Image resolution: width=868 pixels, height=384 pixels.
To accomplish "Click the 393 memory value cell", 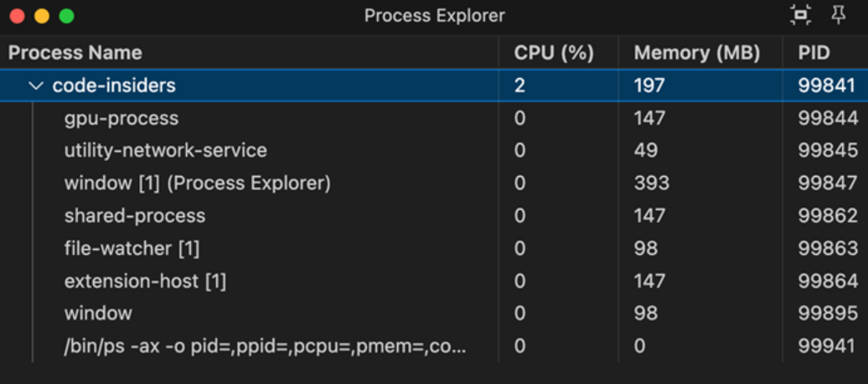I will (652, 184).
